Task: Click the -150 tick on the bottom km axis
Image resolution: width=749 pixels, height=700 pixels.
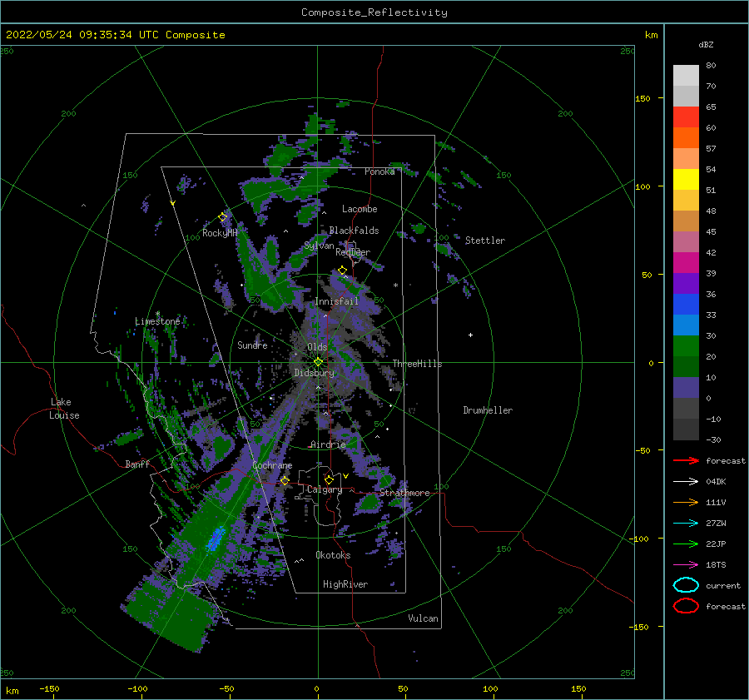Action: point(49,688)
